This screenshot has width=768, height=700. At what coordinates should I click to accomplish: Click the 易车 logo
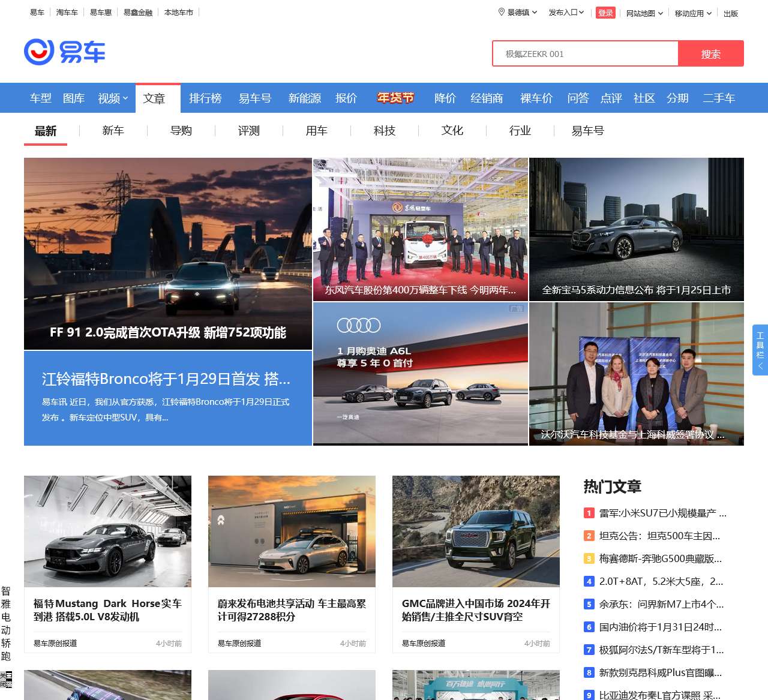pyautogui.click(x=65, y=52)
